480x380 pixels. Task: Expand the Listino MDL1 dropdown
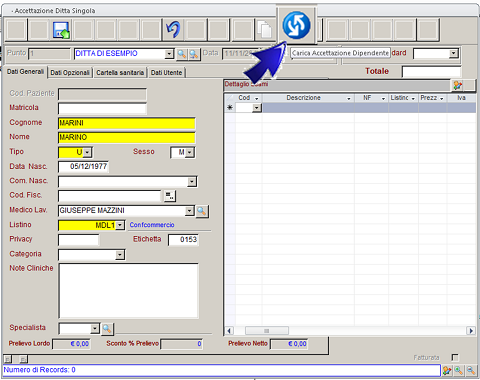(x=120, y=225)
